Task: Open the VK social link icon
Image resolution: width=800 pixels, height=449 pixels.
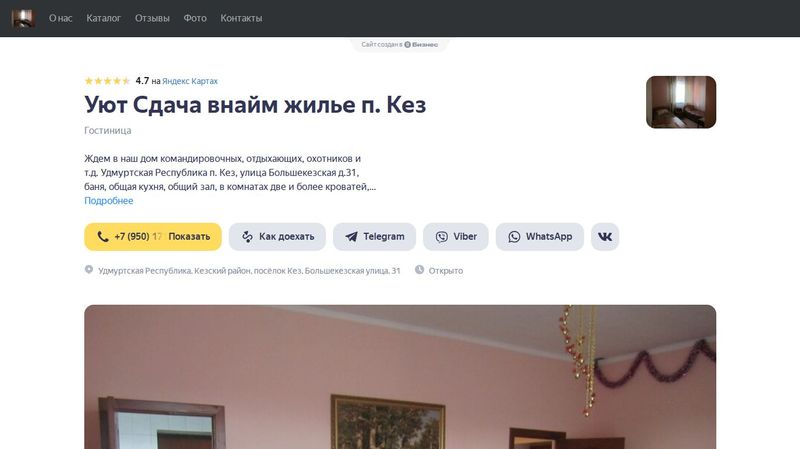Action: coord(605,237)
